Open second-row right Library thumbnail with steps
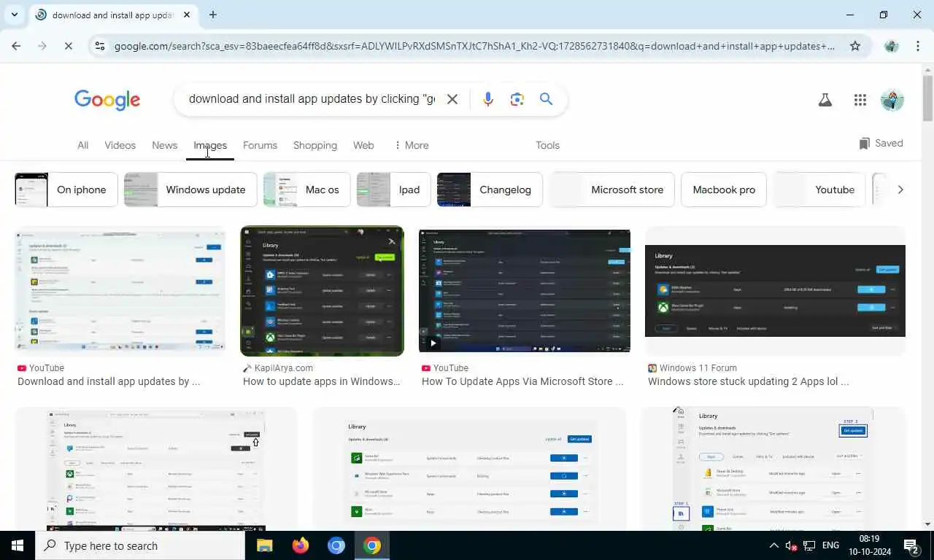Screen dimensions: 934x560 (773, 469)
